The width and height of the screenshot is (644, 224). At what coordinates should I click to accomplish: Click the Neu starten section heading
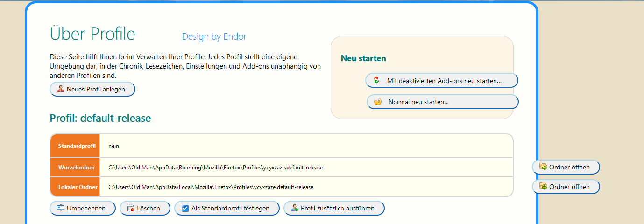pyautogui.click(x=363, y=58)
